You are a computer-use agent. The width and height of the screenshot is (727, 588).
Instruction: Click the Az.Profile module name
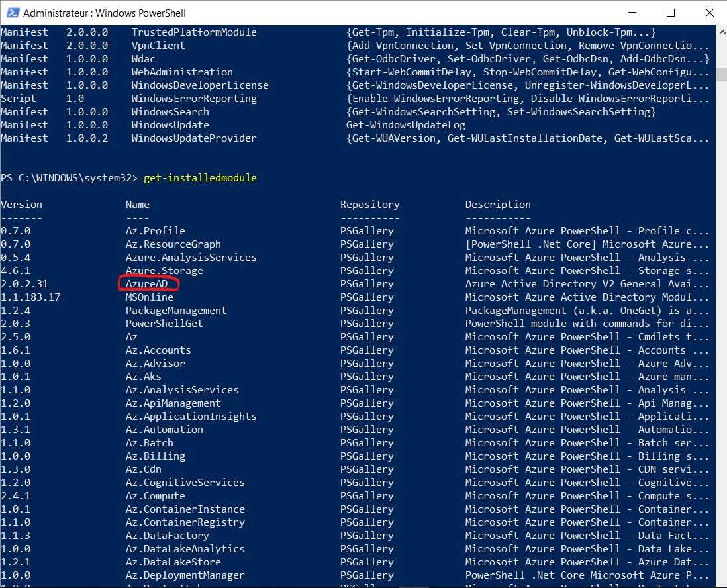click(156, 231)
